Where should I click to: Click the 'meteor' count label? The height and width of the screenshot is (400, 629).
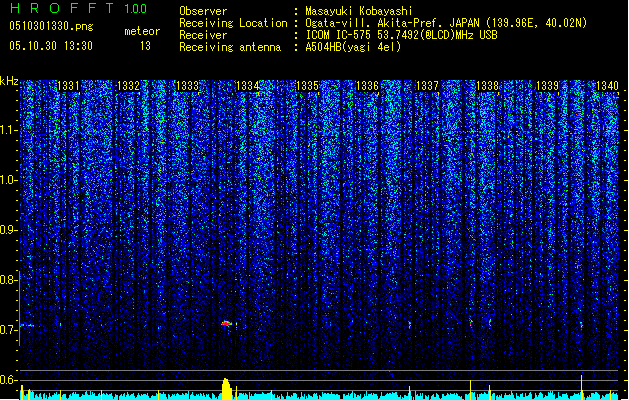[x=142, y=31]
